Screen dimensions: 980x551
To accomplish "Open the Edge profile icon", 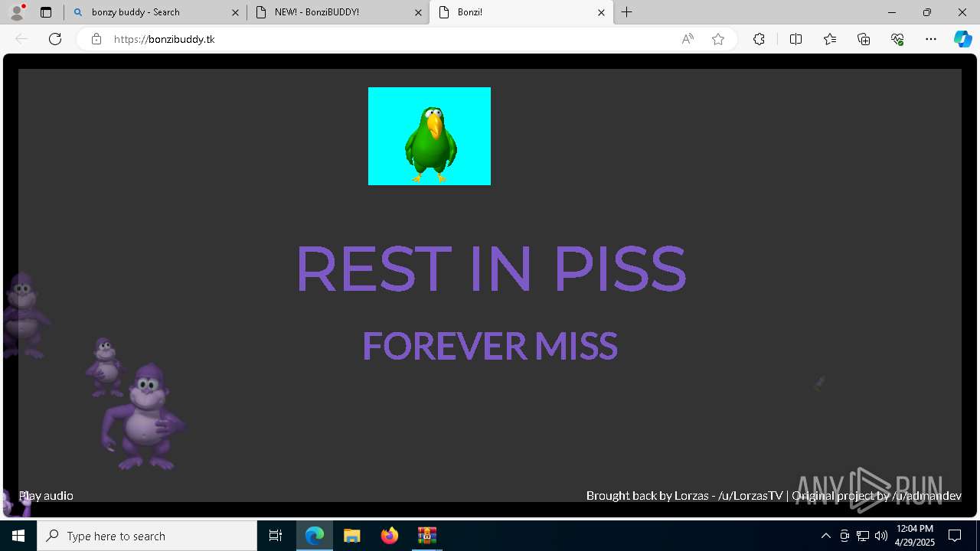I will pyautogui.click(x=17, y=12).
